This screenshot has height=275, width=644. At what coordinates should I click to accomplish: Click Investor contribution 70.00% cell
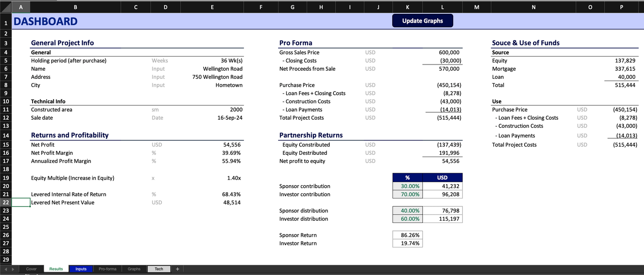click(x=407, y=194)
